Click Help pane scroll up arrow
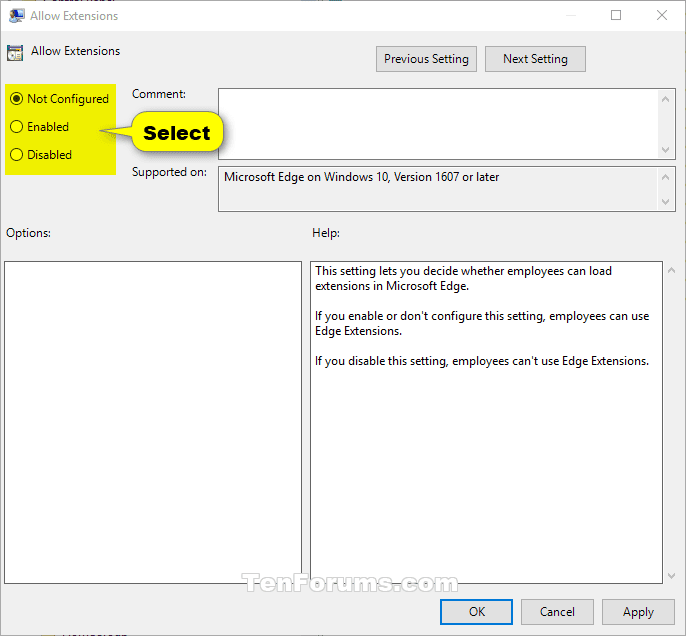 (672, 270)
